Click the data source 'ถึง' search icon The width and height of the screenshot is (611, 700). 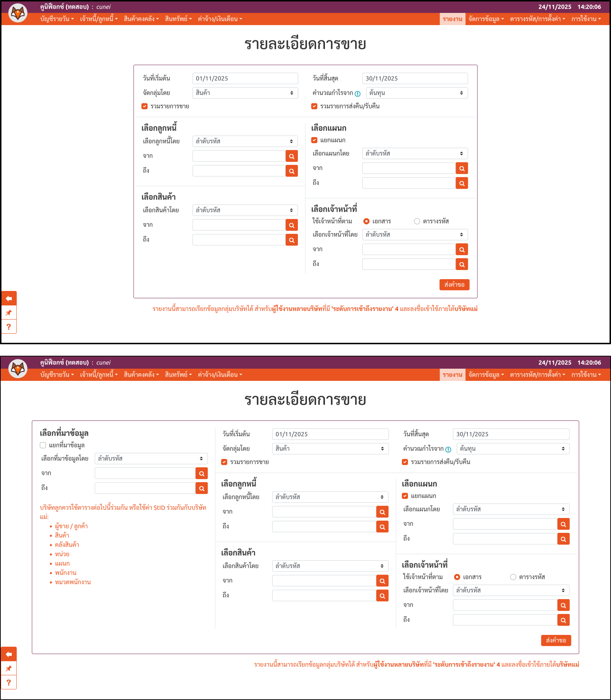click(202, 488)
